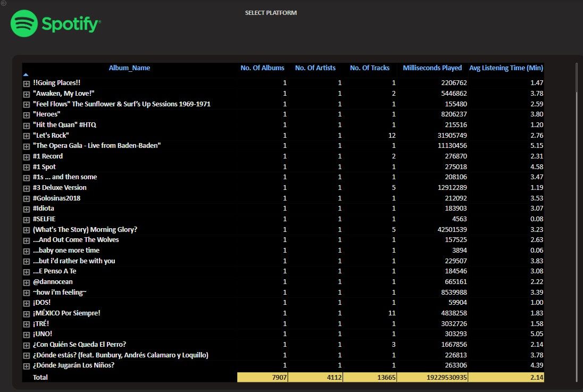Expand the "Let's Rock" album row

26,136
